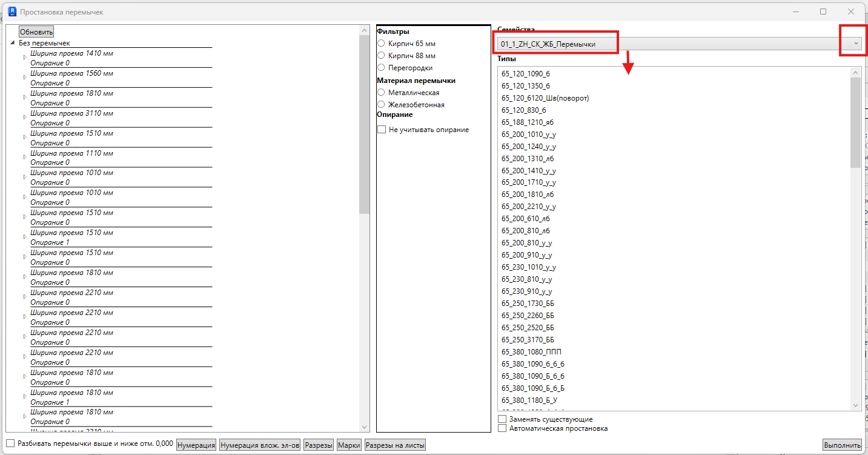Enable Автоматическая простановка checkbox
The width and height of the screenshot is (868, 455).
tap(502, 428)
